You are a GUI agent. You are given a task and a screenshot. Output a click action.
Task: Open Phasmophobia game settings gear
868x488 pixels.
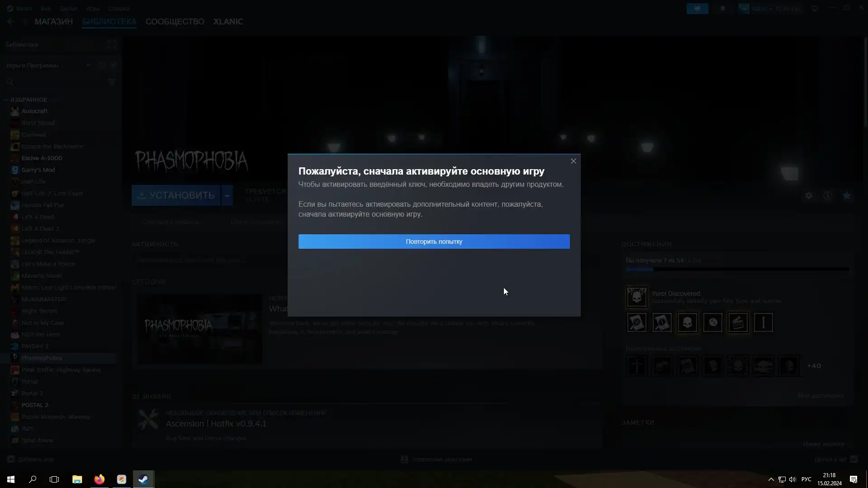(x=808, y=195)
